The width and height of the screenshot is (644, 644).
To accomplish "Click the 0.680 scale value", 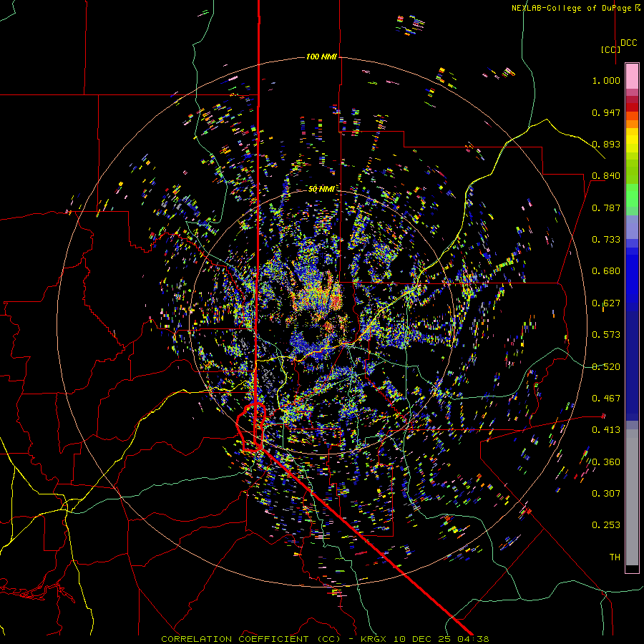I will 606,271.
